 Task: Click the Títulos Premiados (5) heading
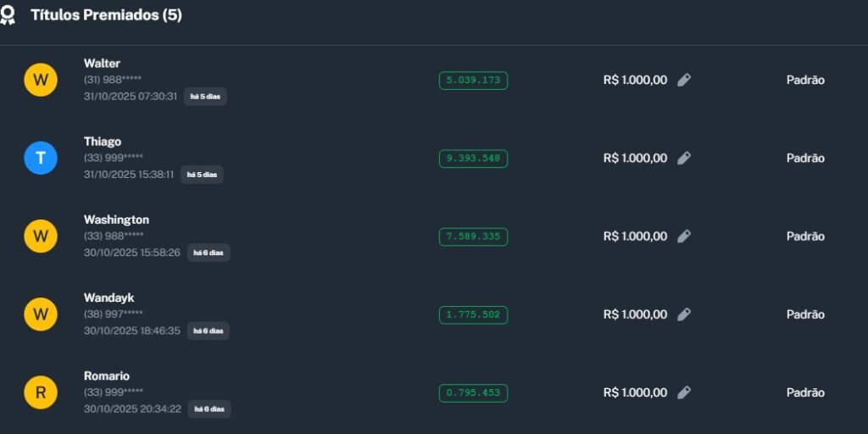tap(106, 15)
